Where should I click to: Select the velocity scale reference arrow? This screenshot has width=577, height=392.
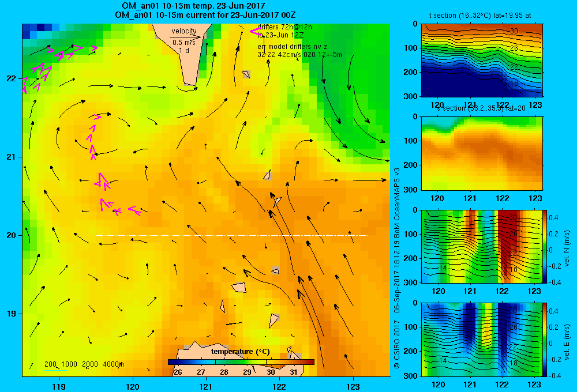click(185, 37)
